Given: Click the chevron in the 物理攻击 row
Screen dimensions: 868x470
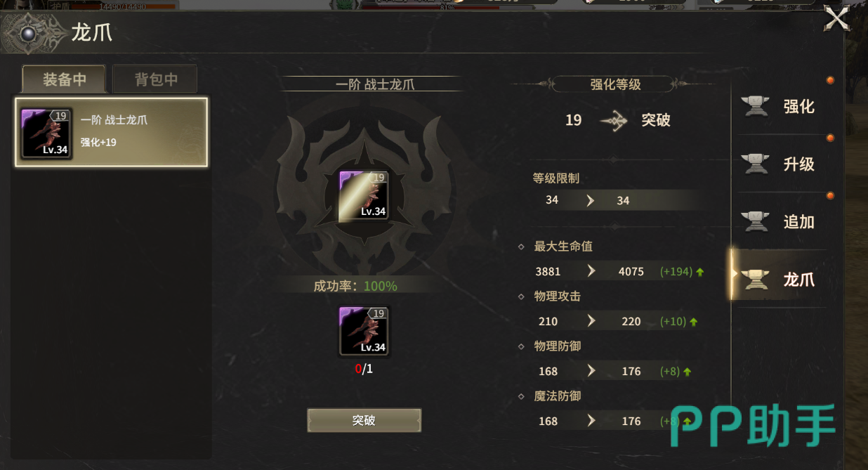Looking at the screenshot, I should click(591, 321).
